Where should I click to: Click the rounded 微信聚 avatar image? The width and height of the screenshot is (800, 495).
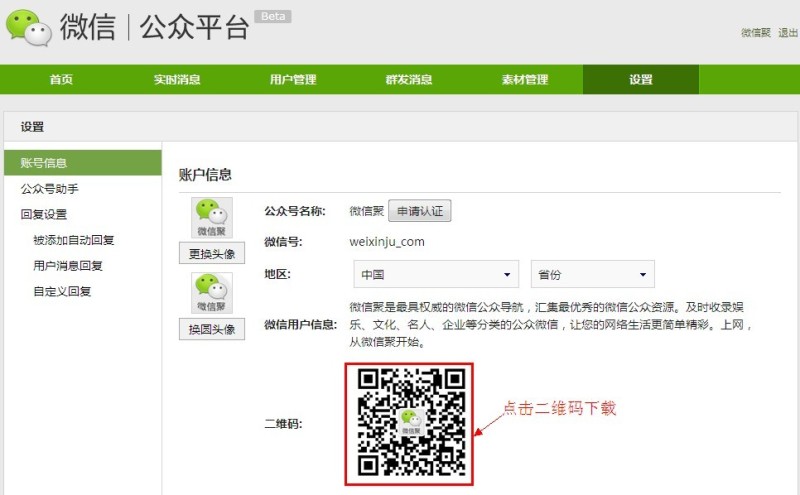(x=212, y=293)
